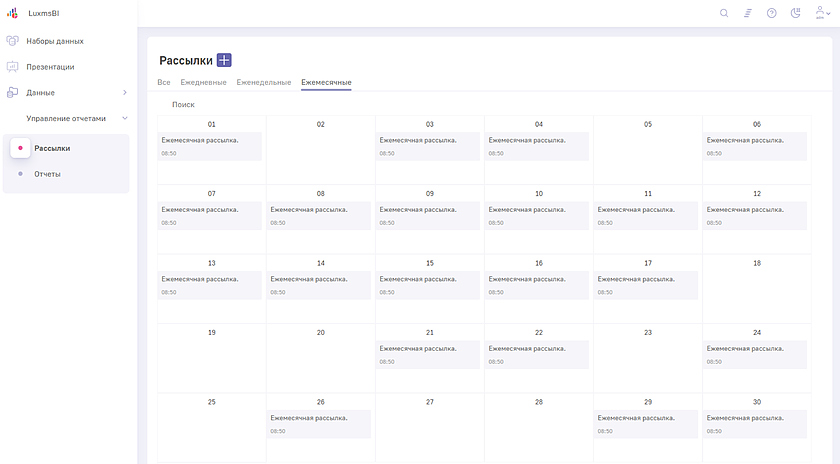Click the slanted lines icon in header
840x464 pixels.
pyautogui.click(x=747, y=13)
